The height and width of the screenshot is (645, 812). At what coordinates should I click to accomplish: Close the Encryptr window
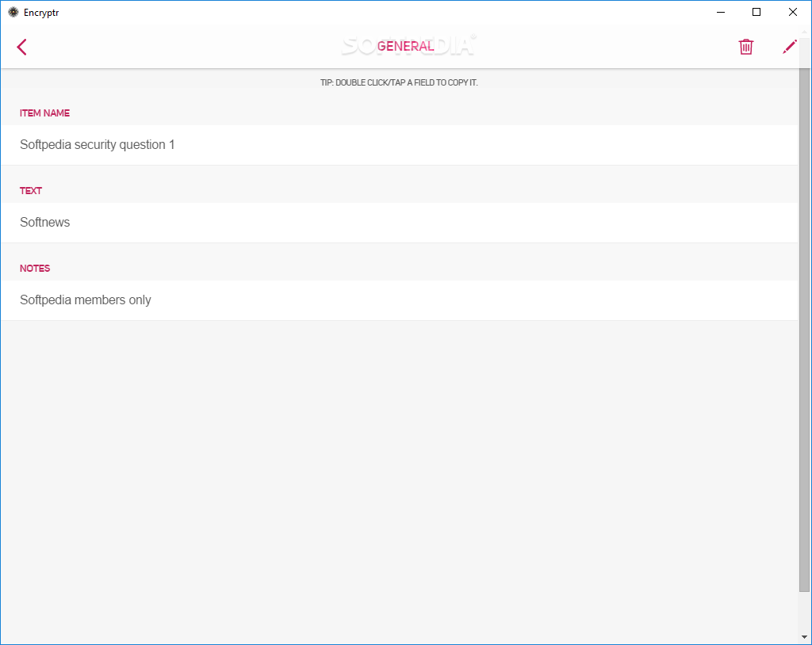click(x=792, y=12)
